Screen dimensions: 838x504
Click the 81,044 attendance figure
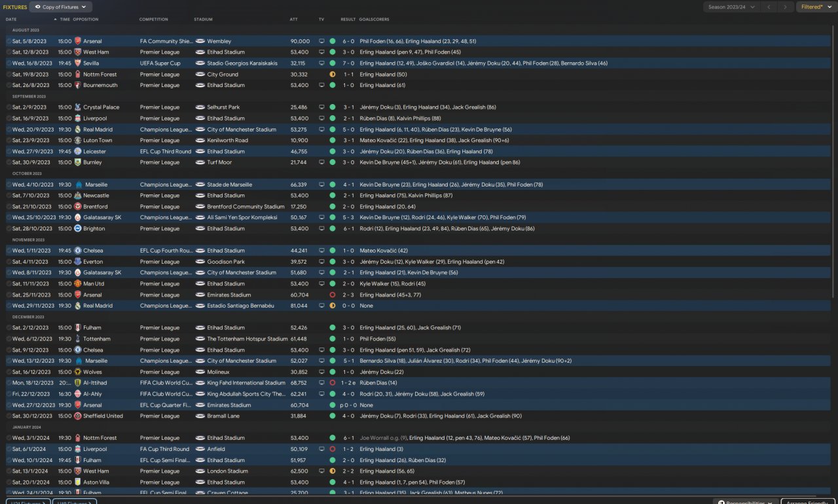299,306
